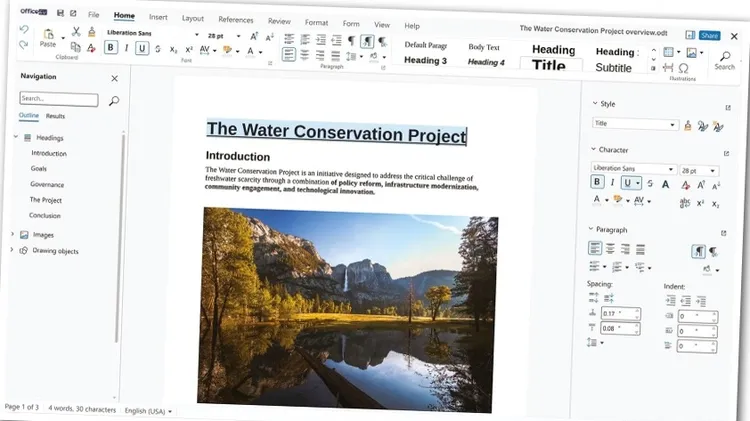Open the Title paragraph style dropdown in sidebar
Screen dimensions: 750x421
tap(674, 125)
